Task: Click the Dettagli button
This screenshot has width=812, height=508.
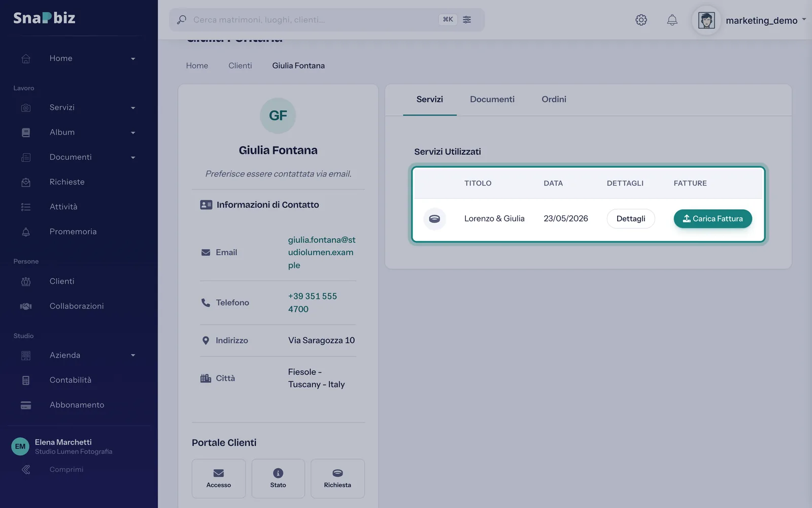Action: click(631, 218)
